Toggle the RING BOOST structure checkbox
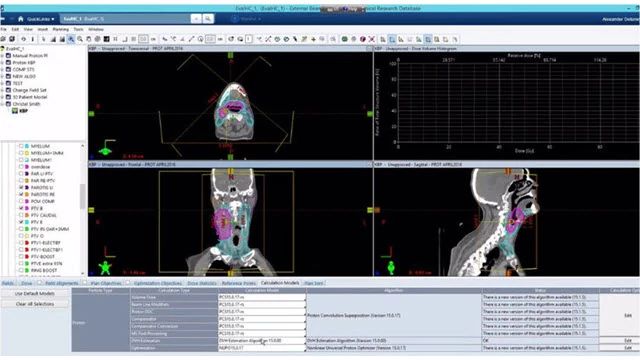Screen dimensions: 640x360 (x=21, y=270)
